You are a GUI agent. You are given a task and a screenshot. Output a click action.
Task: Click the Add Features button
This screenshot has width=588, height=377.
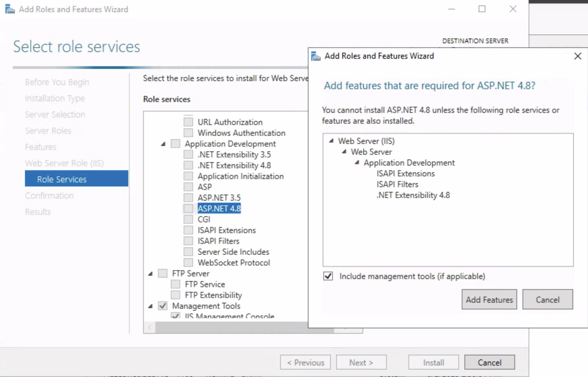(489, 299)
